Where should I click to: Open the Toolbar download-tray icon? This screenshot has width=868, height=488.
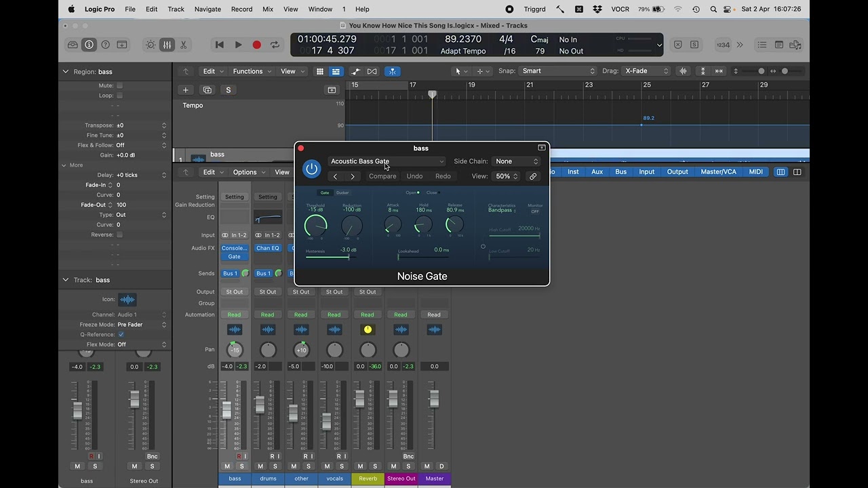pyautogui.click(x=122, y=45)
